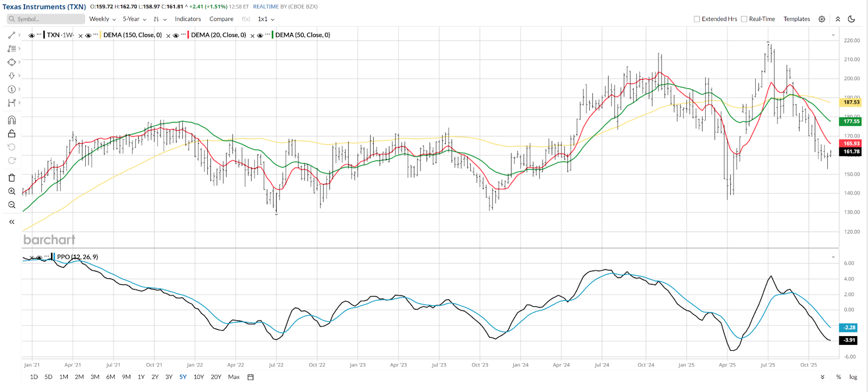Viewport: 868px width, 392px height.
Task: Click the lock drawings padlock icon
Action: point(11,133)
